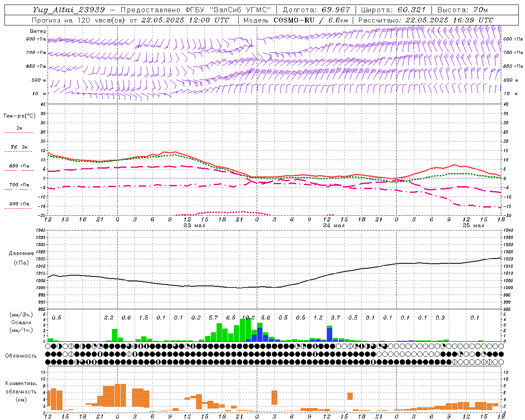Click the Тем-ра(°C) axis title

pyautogui.click(x=19, y=116)
